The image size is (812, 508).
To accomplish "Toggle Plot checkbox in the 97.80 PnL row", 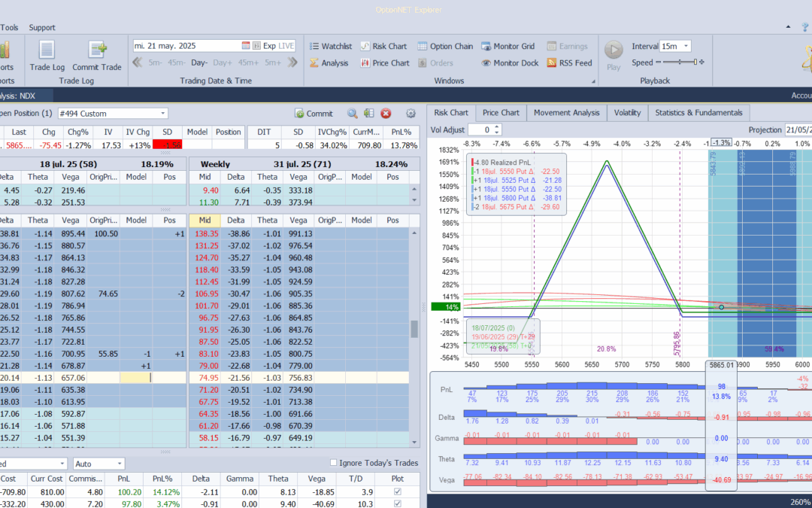I will tap(397, 503).
